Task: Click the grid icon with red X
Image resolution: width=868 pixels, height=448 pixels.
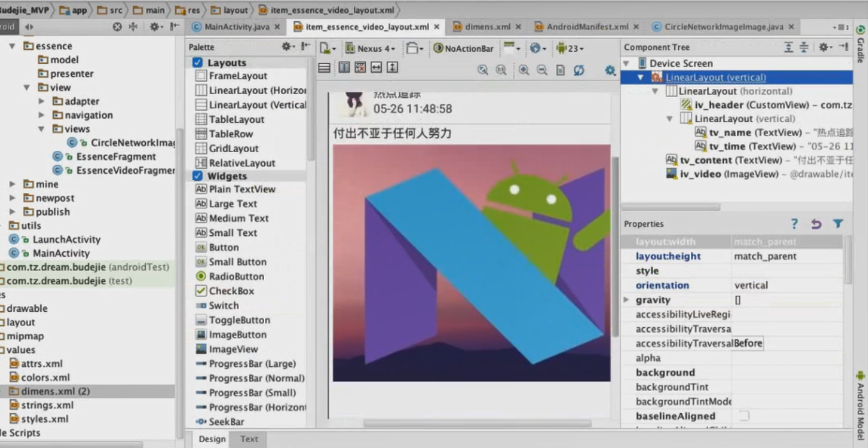Action: click(360, 68)
